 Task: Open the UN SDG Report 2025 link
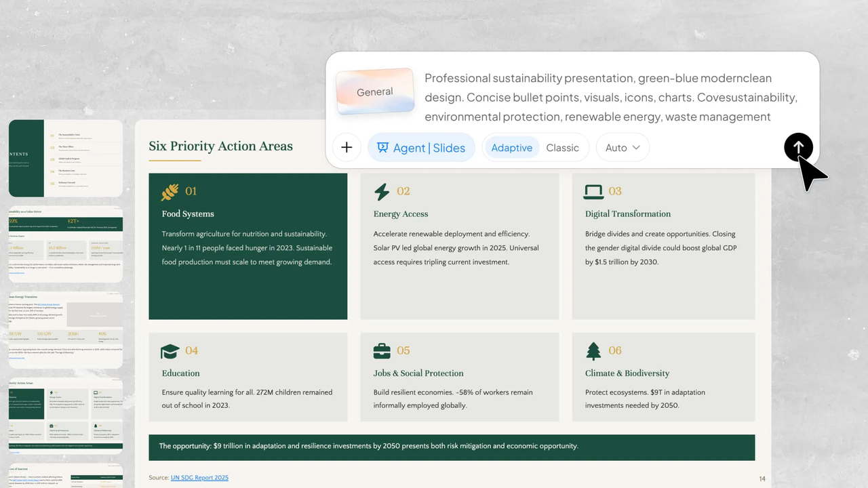[199, 478]
